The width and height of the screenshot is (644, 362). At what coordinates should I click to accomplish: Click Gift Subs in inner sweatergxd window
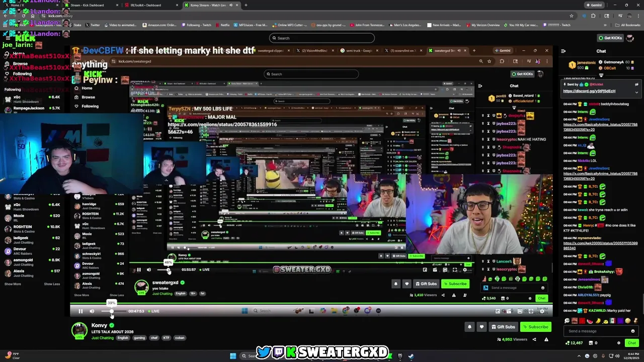pyautogui.click(x=426, y=284)
